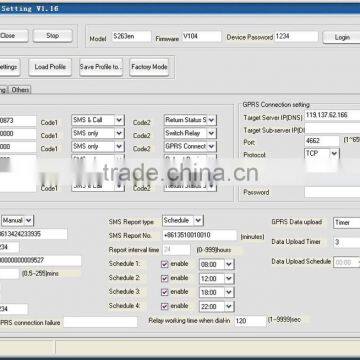Click the SMS Report No. field
Screen dimensions: 360x360
coord(199,235)
